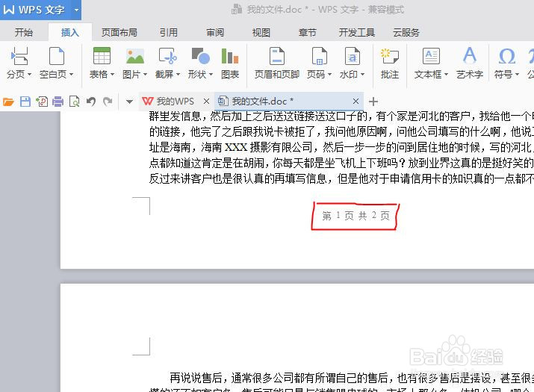Viewport: 534px width, 392px height.
Task: Close the 我的文件.doc tab
Action: [x=356, y=101]
